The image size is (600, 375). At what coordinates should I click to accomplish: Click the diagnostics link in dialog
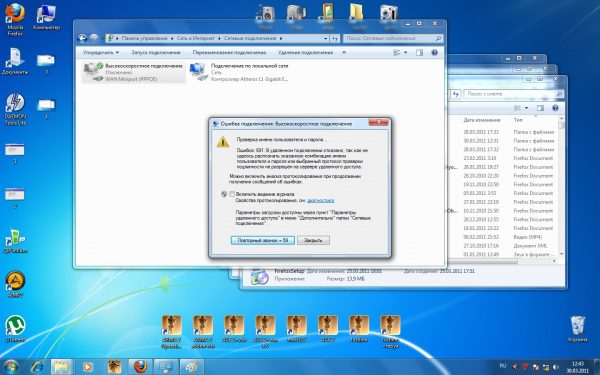[320, 200]
